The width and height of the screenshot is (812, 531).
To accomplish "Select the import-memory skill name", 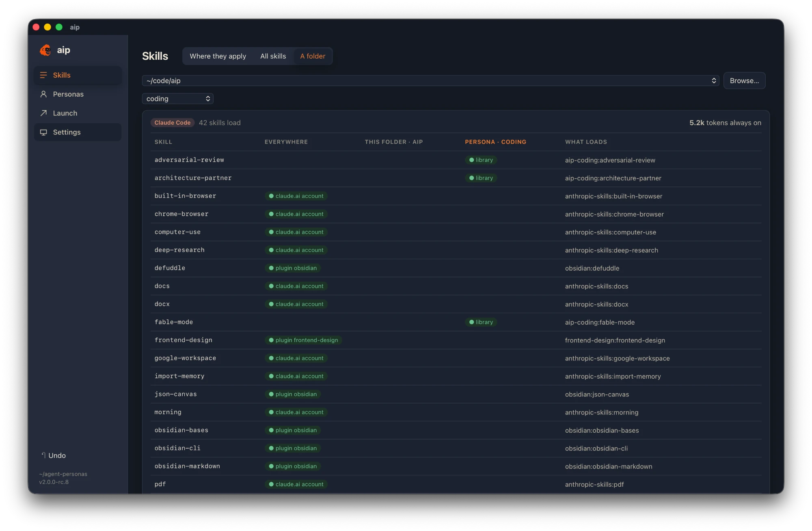I will (x=179, y=376).
